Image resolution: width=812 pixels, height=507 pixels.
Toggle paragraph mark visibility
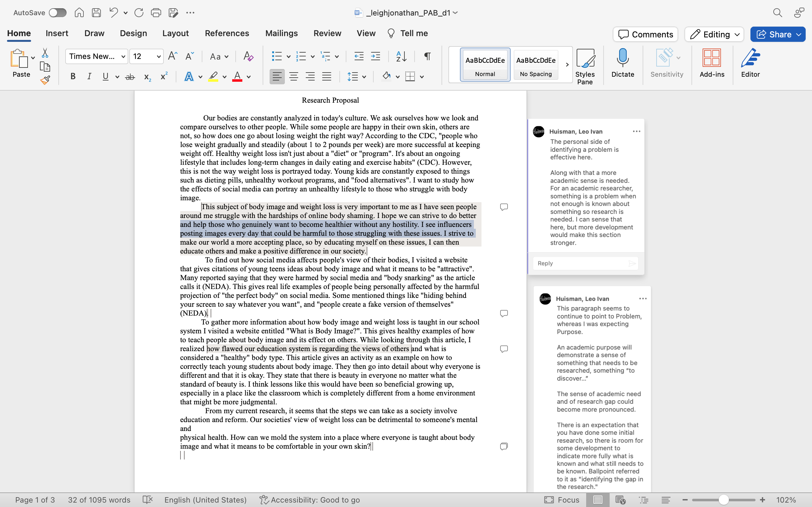[x=427, y=56]
